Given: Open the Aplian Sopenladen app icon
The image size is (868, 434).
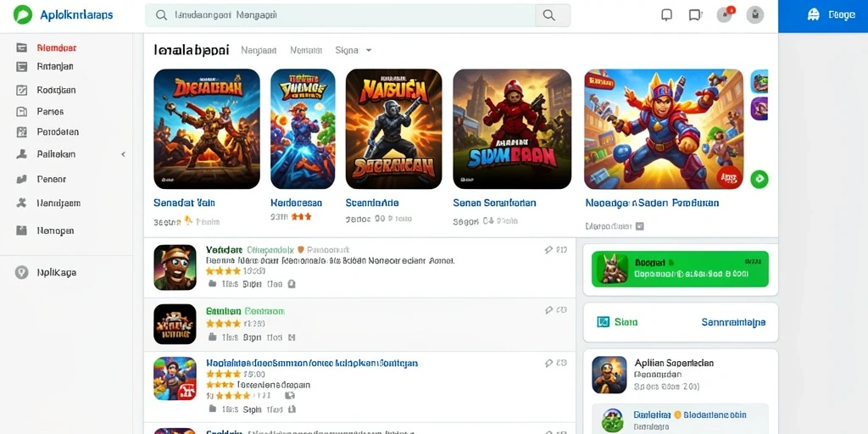Looking at the screenshot, I should (609, 375).
